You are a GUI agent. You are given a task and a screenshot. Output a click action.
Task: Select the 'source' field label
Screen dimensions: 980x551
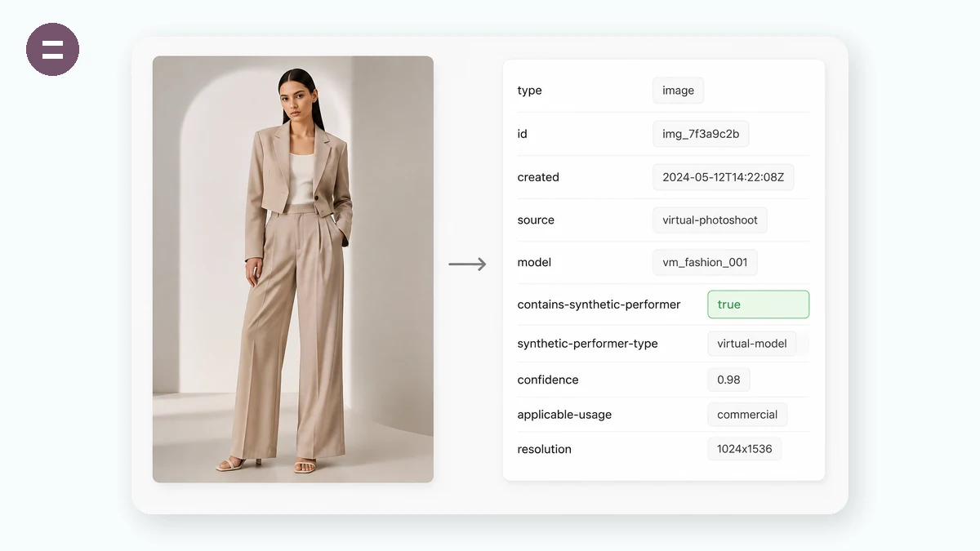point(536,220)
